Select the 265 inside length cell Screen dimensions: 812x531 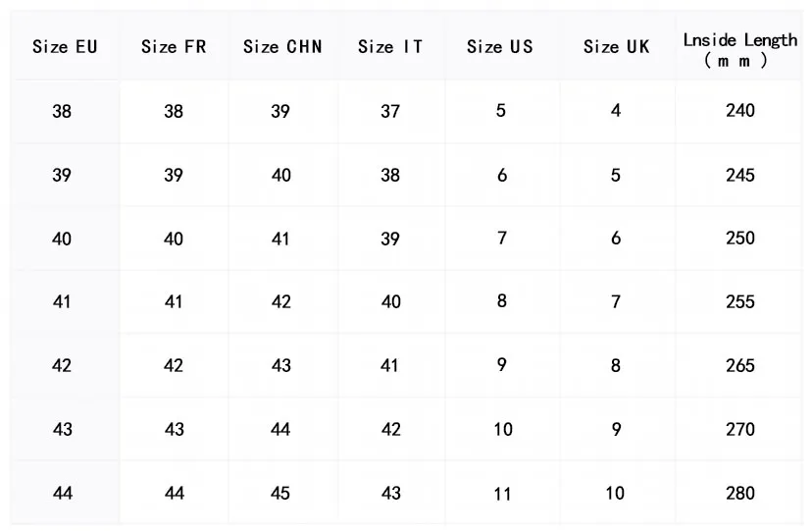[x=739, y=365]
